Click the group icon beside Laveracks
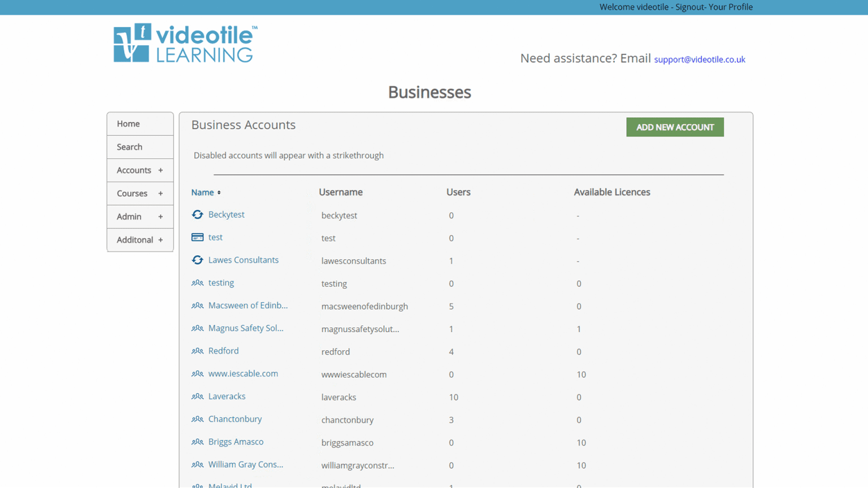 (x=197, y=396)
